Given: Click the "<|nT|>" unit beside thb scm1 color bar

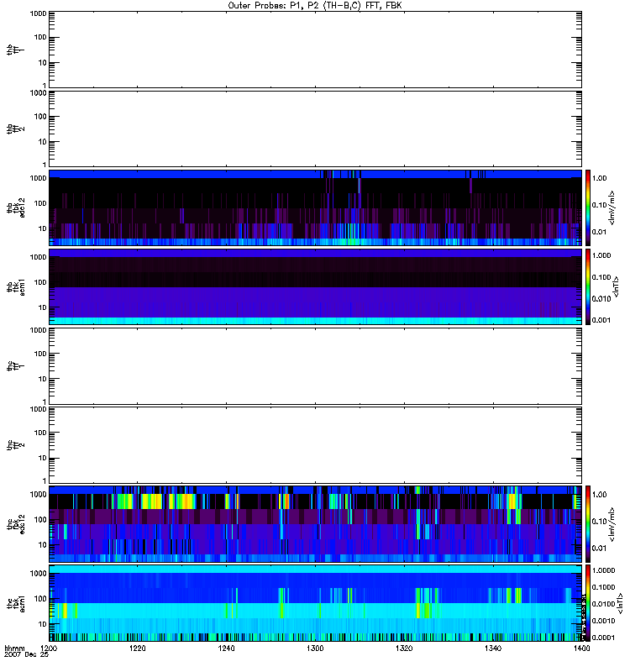Looking at the screenshot, I should pyautogui.click(x=617, y=286).
